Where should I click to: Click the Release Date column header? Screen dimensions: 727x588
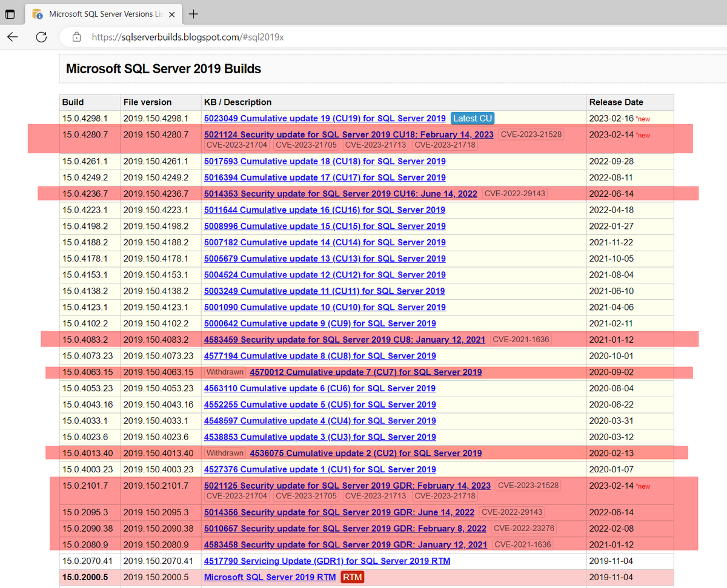coord(630,102)
